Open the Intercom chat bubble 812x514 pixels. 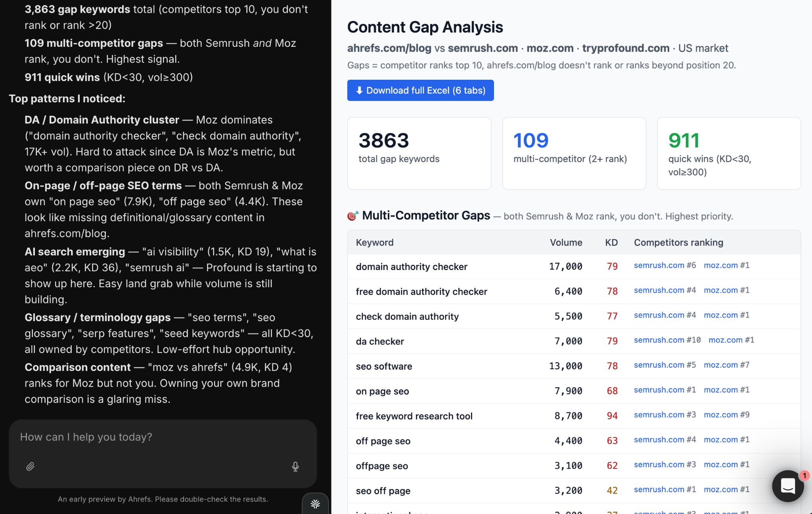click(x=788, y=486)
